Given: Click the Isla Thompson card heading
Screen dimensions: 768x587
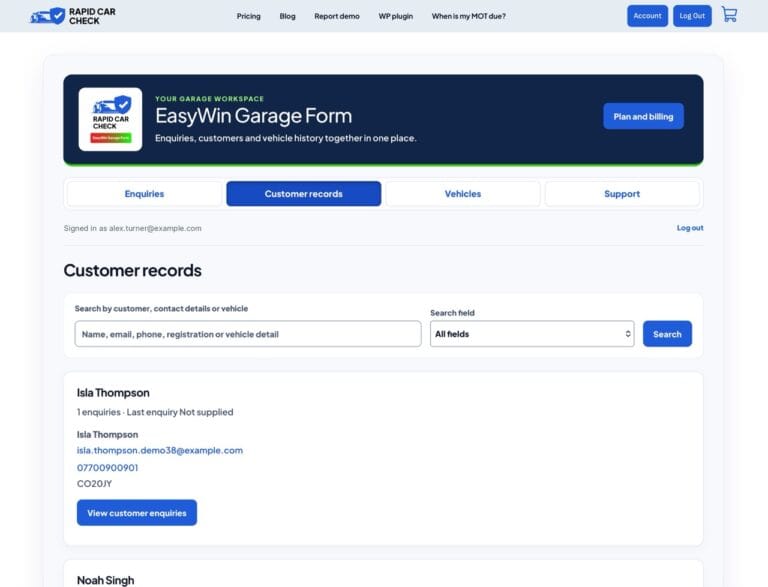Looking at the screenshot, I should point(113,392).
